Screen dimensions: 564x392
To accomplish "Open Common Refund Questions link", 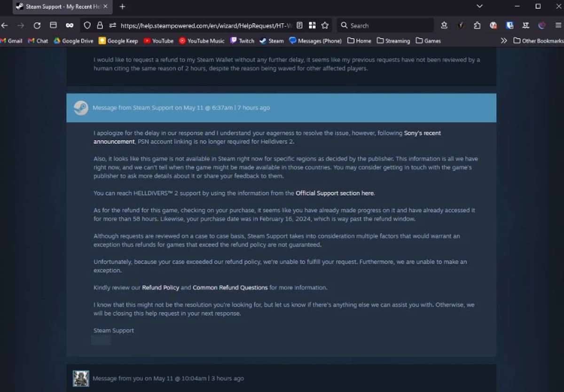I will tap(230, 288).
